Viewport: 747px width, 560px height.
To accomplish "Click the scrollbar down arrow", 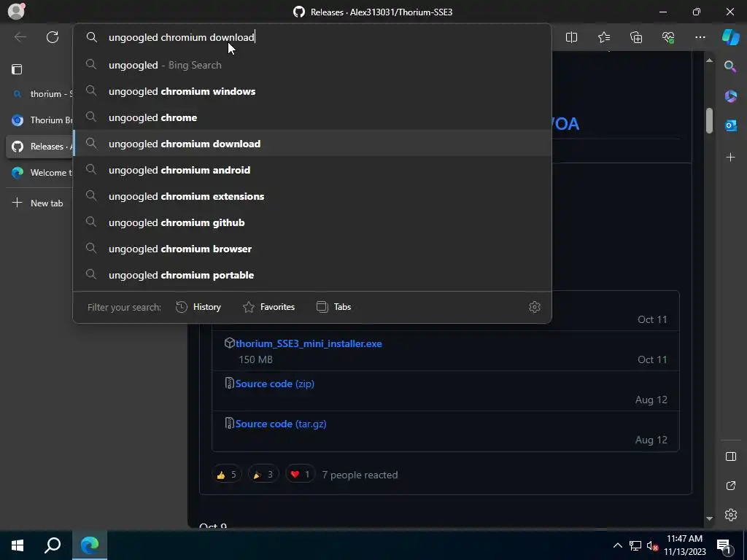I will [x=709, y=518].
